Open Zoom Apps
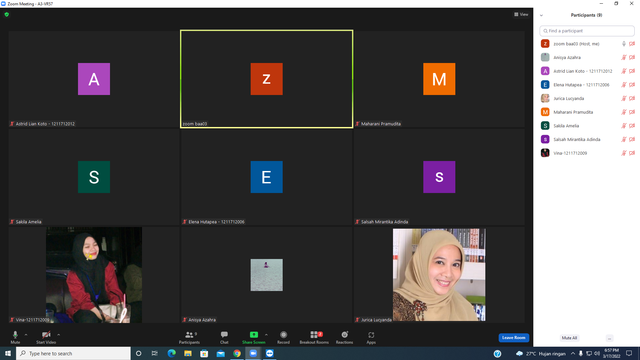This screenshot has width=640, height=360. tap(371, 337)
